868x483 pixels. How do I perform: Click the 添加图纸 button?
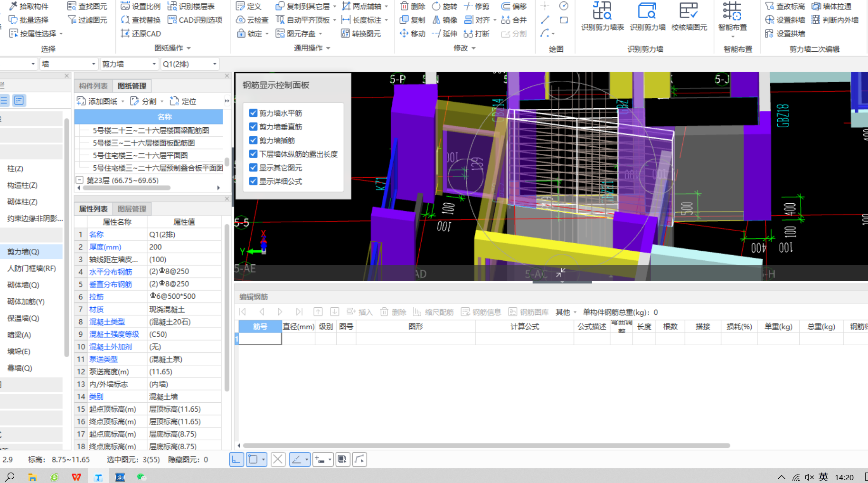pos(100,101)
